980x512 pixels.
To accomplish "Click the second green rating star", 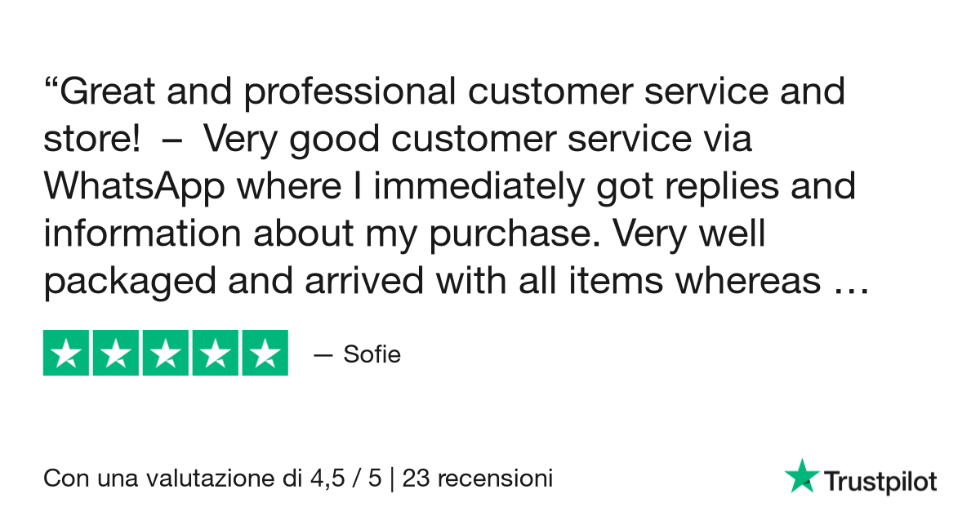I will click(116, 353).
